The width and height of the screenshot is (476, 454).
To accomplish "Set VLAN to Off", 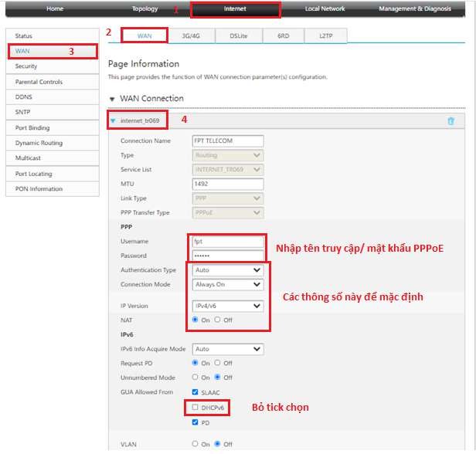I will 217,444.
